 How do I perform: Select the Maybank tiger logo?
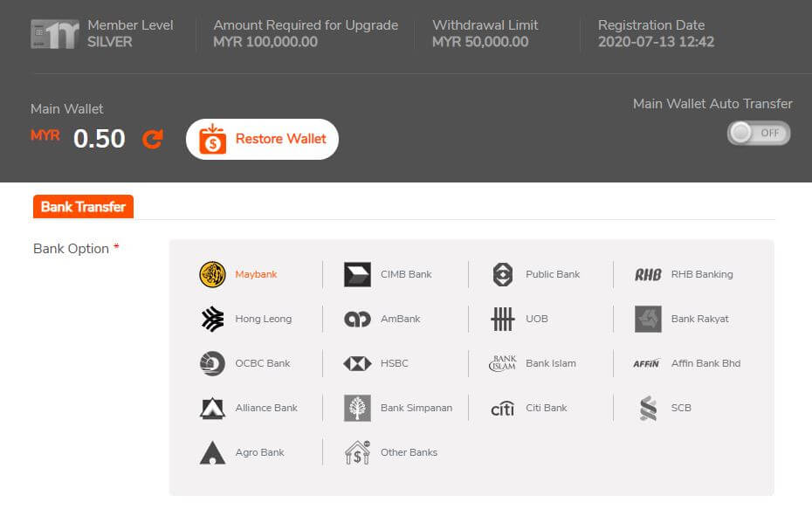tap(212, 274)
